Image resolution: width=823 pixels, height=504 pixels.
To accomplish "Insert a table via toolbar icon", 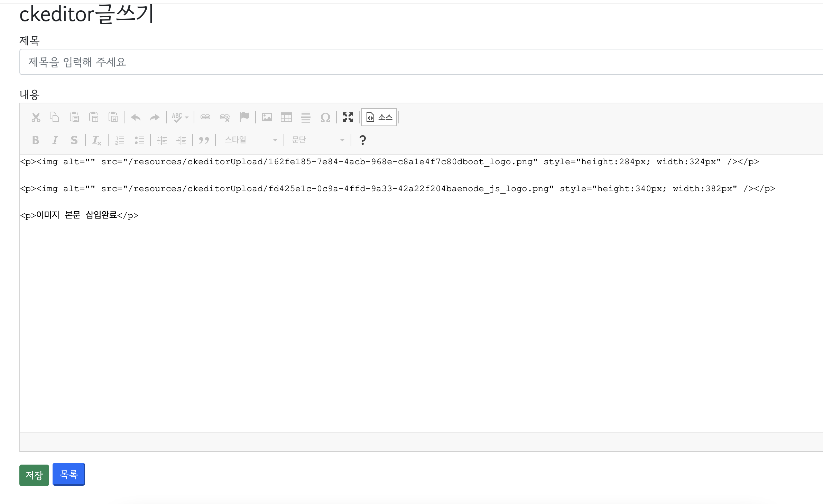I will 286,118.
